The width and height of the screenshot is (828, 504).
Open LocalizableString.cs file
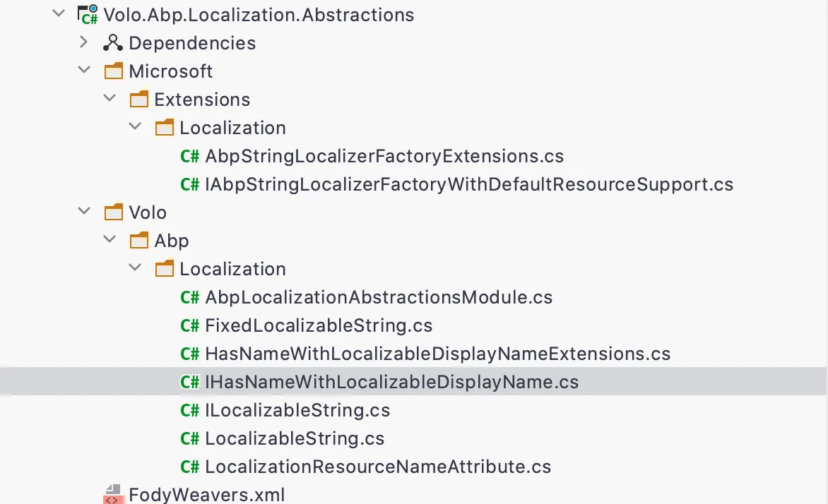coord(295,438)
